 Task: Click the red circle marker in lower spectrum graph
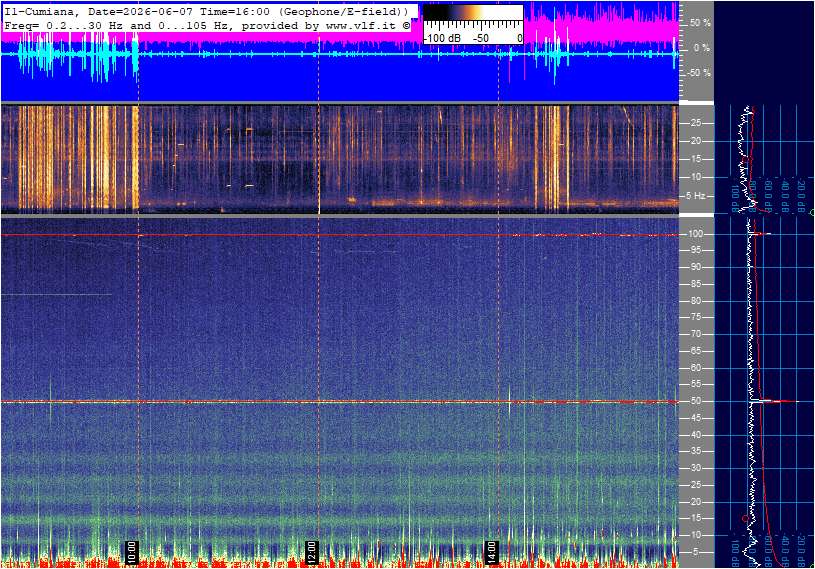[x=745, y=519]
